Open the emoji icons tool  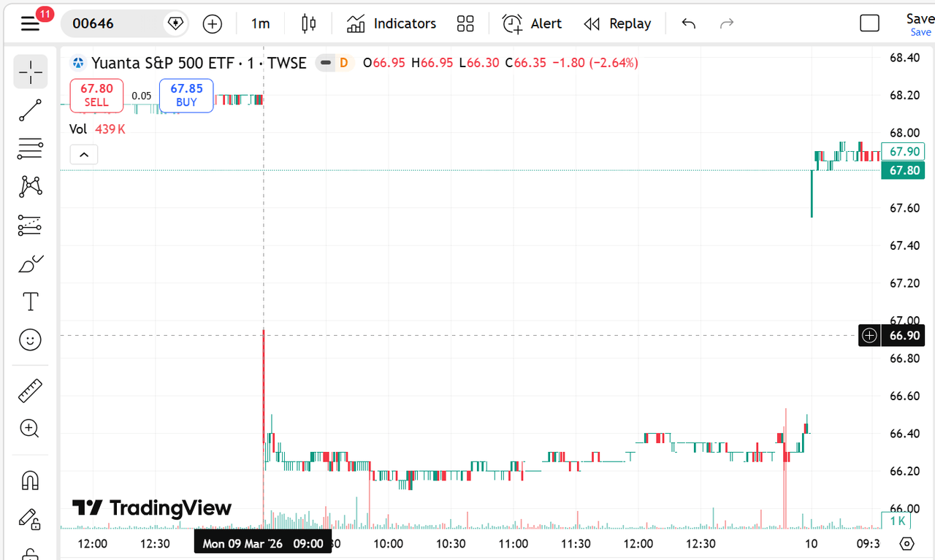pyautogui.click(x=30, y=340)
